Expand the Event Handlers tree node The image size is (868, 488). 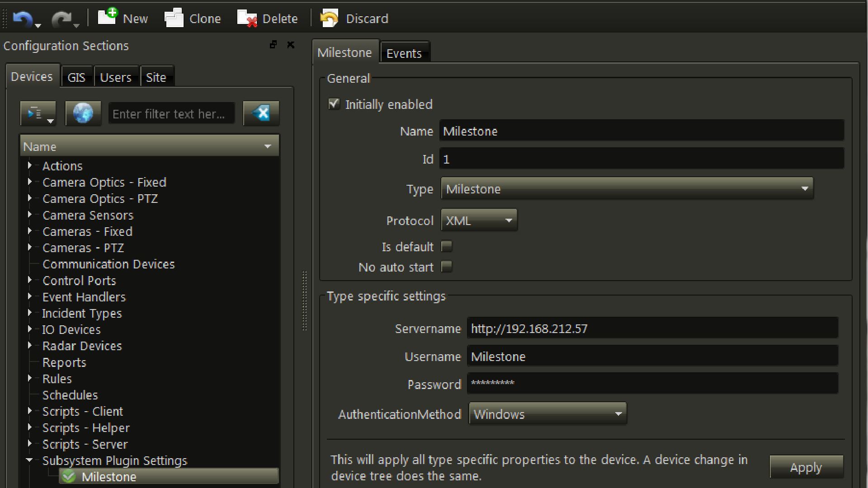pyautogui.click(x=30, y=296)
